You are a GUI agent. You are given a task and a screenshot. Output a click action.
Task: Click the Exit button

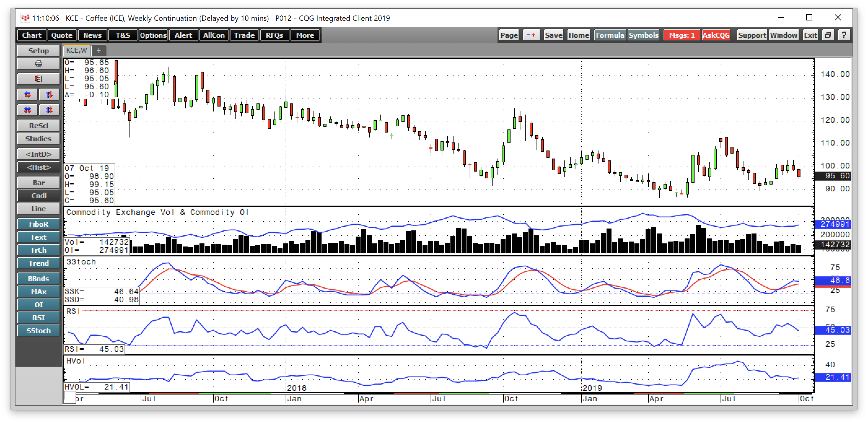click(810, 35)
